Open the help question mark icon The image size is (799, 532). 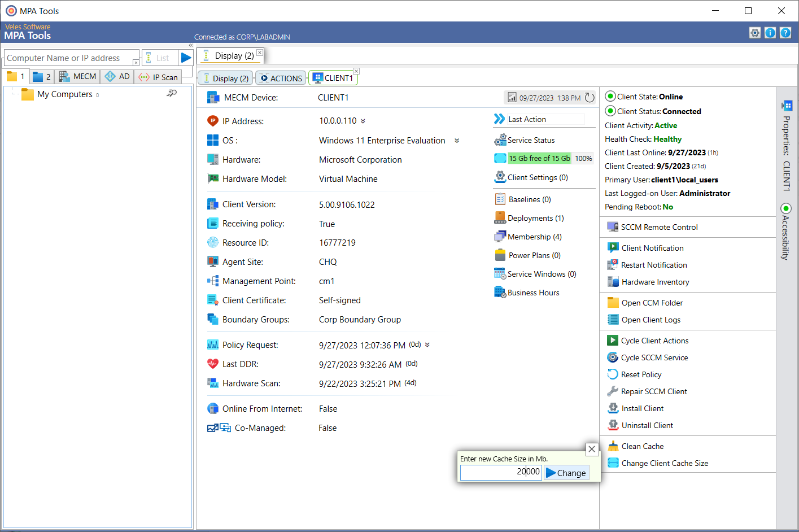(785, 33)
